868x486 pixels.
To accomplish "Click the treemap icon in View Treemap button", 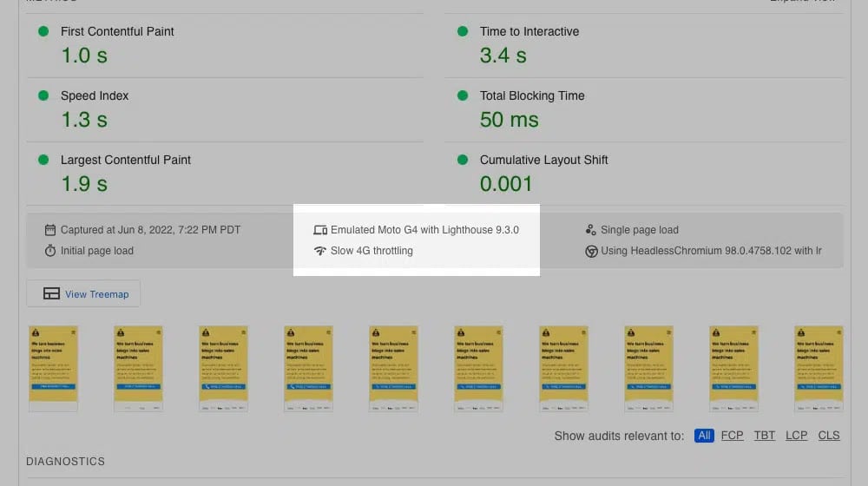I will pyautogui.click(x=51, y=293).
